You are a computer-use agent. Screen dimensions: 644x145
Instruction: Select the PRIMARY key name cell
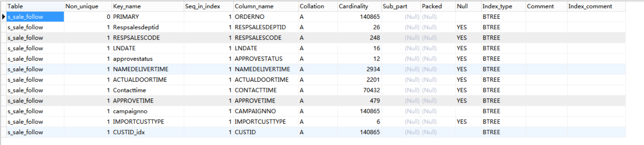[x=147, y=17]
